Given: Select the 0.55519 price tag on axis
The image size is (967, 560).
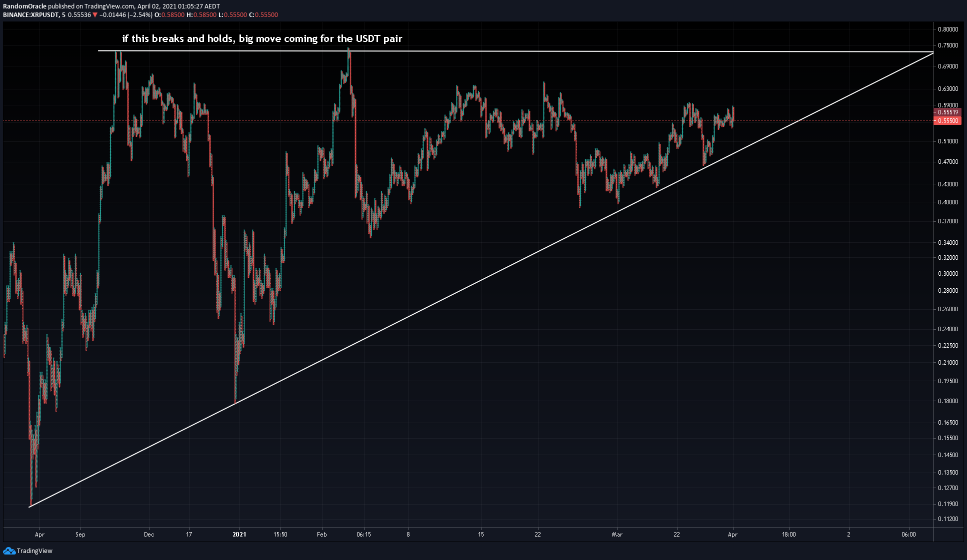Looking at the screenshot, I should click(x=947, y=112).
